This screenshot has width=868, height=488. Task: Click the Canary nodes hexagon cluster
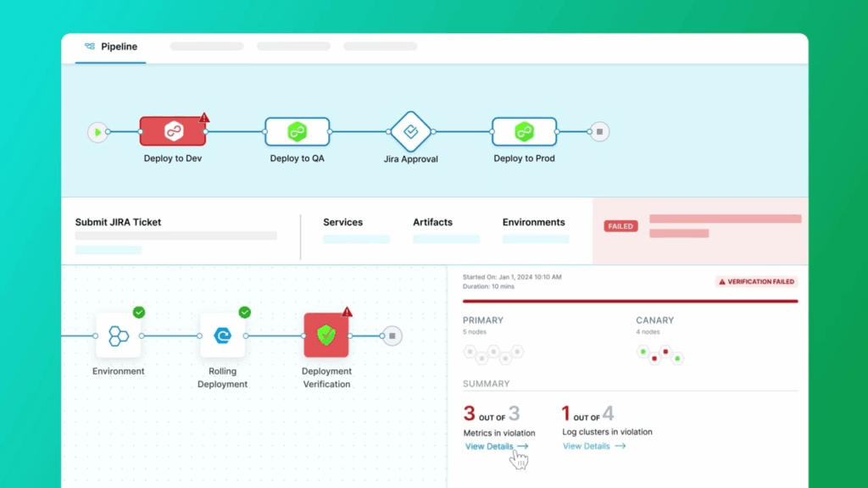point(660,354)
